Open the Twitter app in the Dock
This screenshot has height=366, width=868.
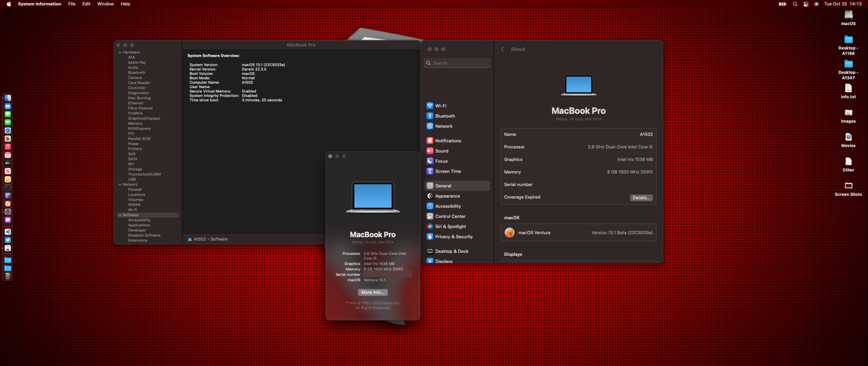pyautogui.click(x=8, y=240)
